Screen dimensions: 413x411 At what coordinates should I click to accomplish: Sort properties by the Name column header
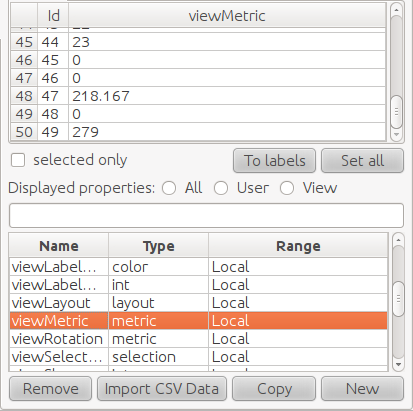[x=59, y=246]
